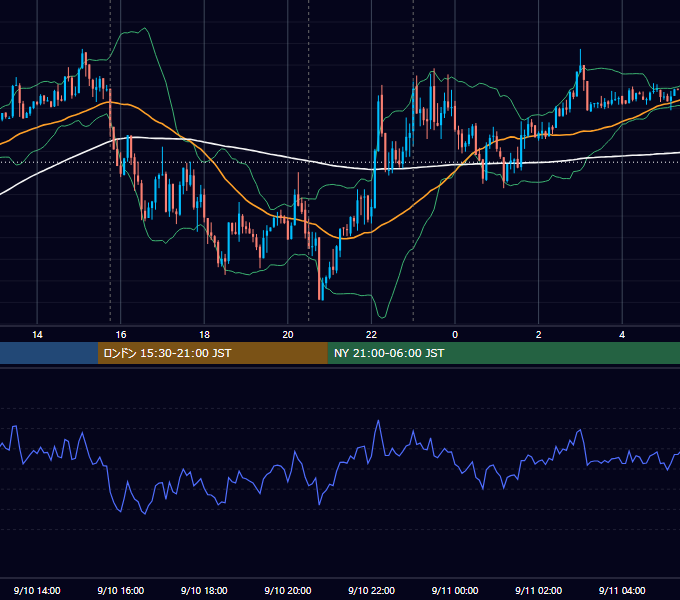
Task: Click the hour 20 axis label
Action: point(288,335)
